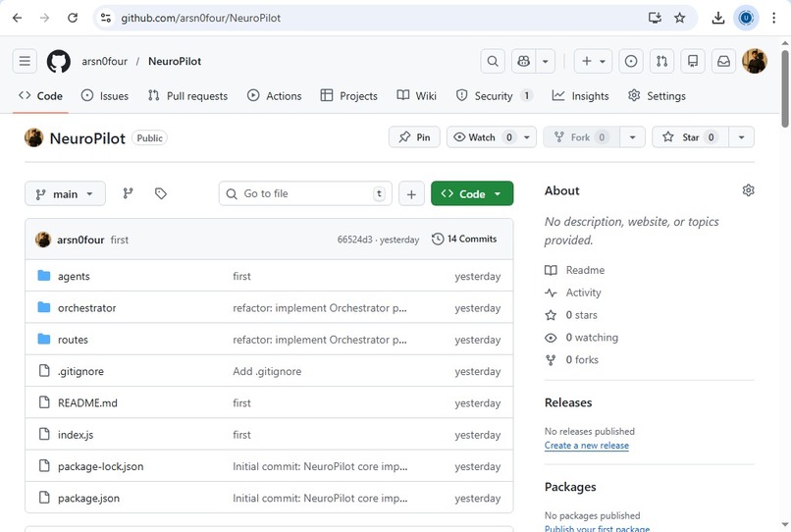Switch to the Issues tab
The height and width of the screenshot is (532, 791).
[x=105, y=96]
